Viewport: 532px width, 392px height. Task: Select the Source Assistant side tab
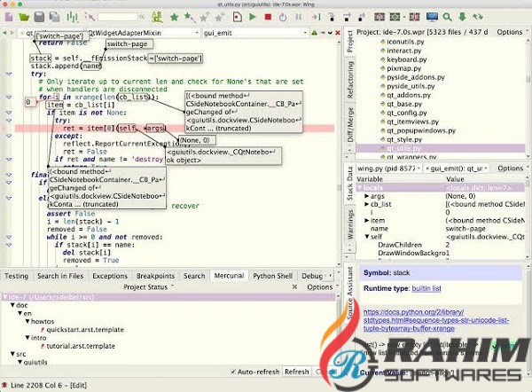[350, 293]
